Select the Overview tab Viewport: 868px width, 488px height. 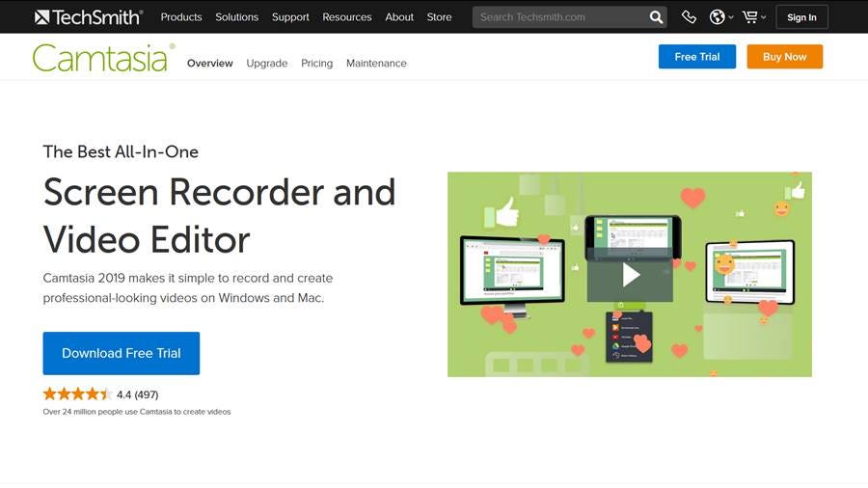pyautogui.click(x=210, y=63)
